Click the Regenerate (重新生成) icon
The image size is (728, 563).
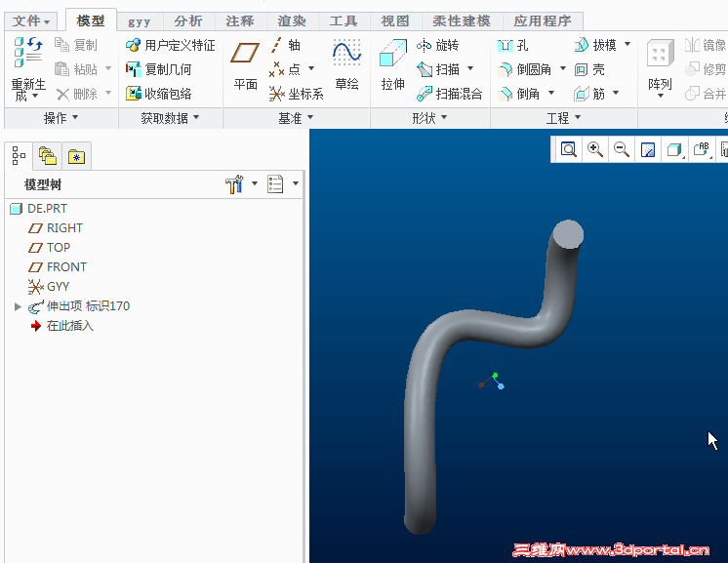point(28,52)
